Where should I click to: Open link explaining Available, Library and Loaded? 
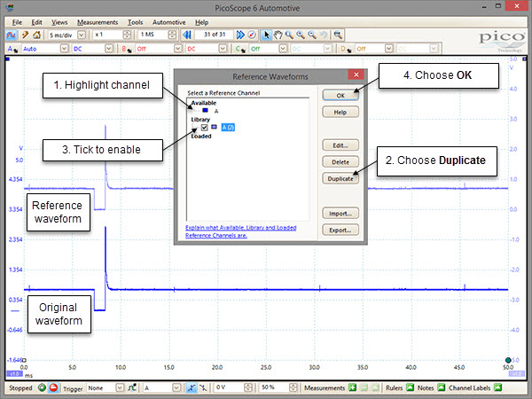pyautogui.click(x=240, y=231)
